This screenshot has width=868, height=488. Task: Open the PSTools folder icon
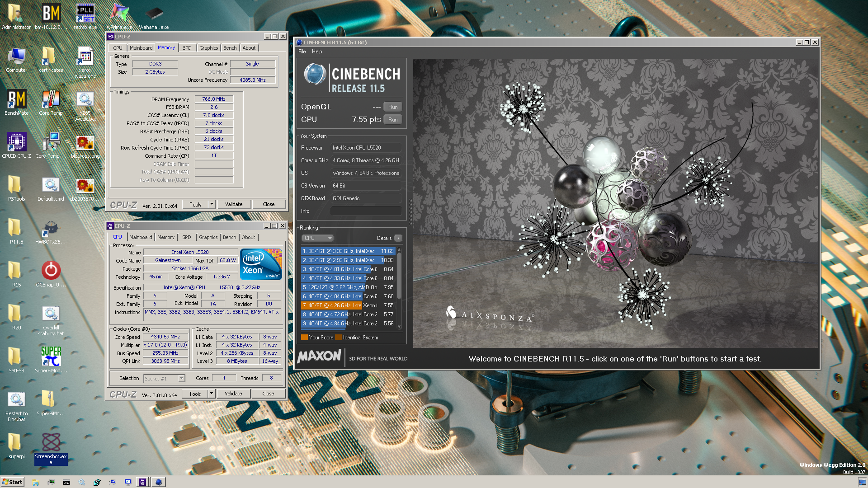point(17,188)
